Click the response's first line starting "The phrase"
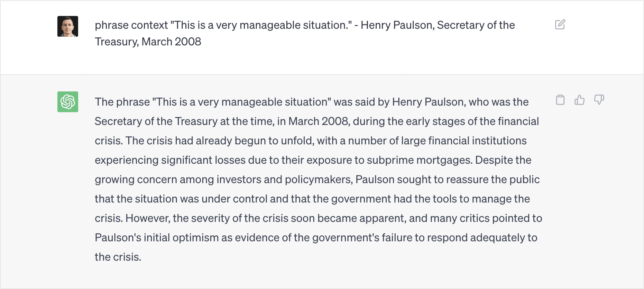 click(x=312, y=102)
